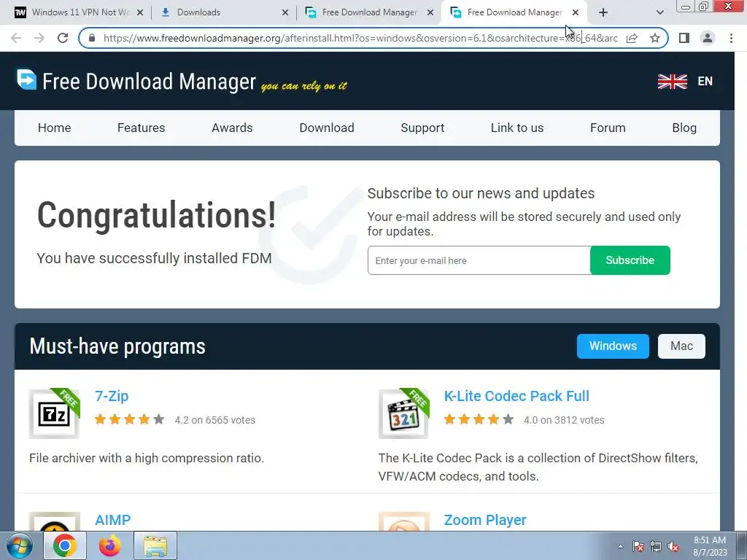Click the browser forward arrow
The image size is (747, 560).
click(x=39, y=38)
